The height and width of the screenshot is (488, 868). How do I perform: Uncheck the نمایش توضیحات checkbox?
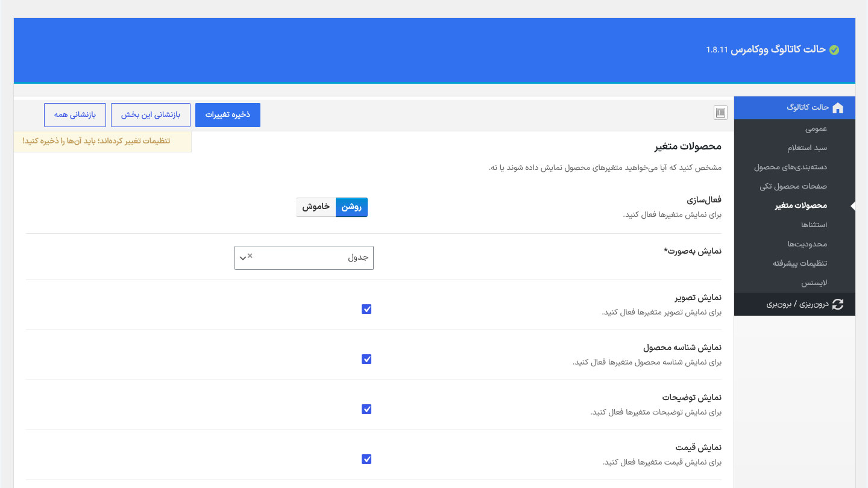click(366, 409)
